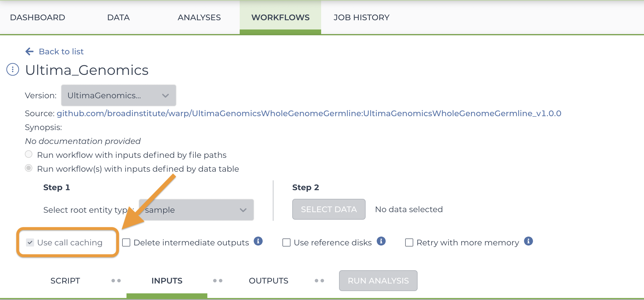Show info about Retry with more memory
Viewport: 644px width, 300px height.
click(528, 241)
